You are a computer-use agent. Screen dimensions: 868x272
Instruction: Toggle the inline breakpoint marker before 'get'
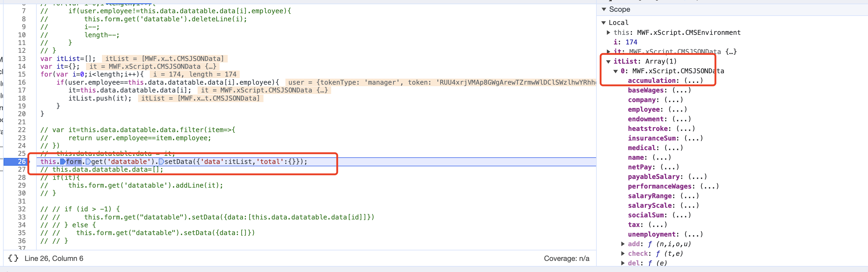tap(88, 162)
